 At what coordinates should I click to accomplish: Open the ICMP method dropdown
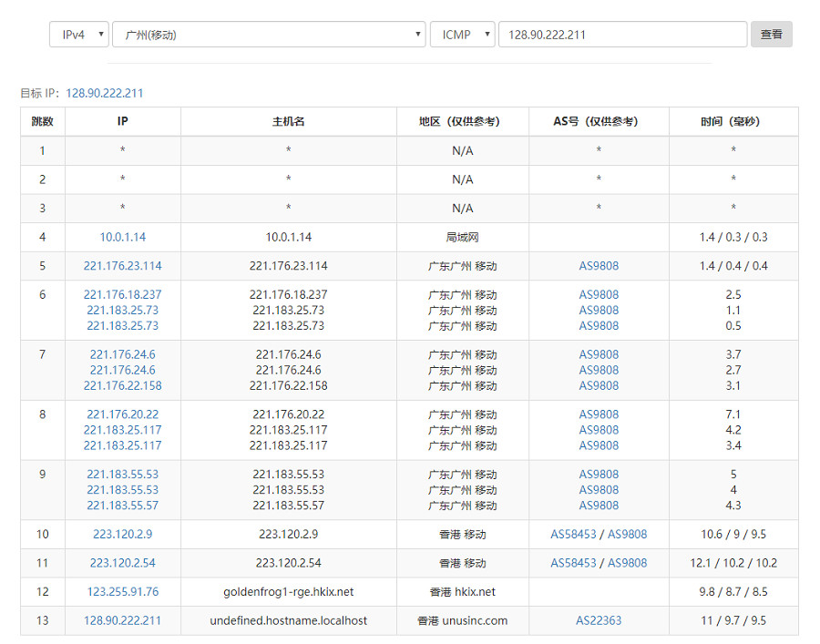pos(463,35)
